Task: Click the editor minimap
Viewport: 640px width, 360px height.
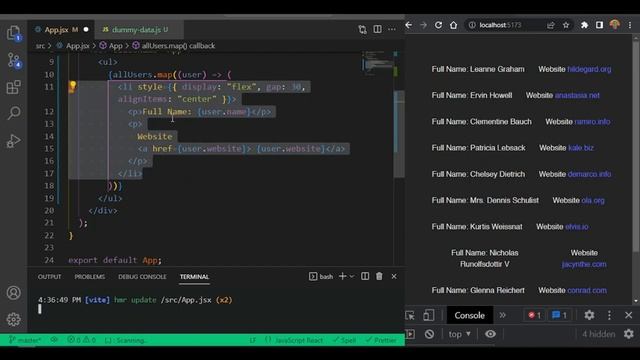Action: (x=378, y=64)
